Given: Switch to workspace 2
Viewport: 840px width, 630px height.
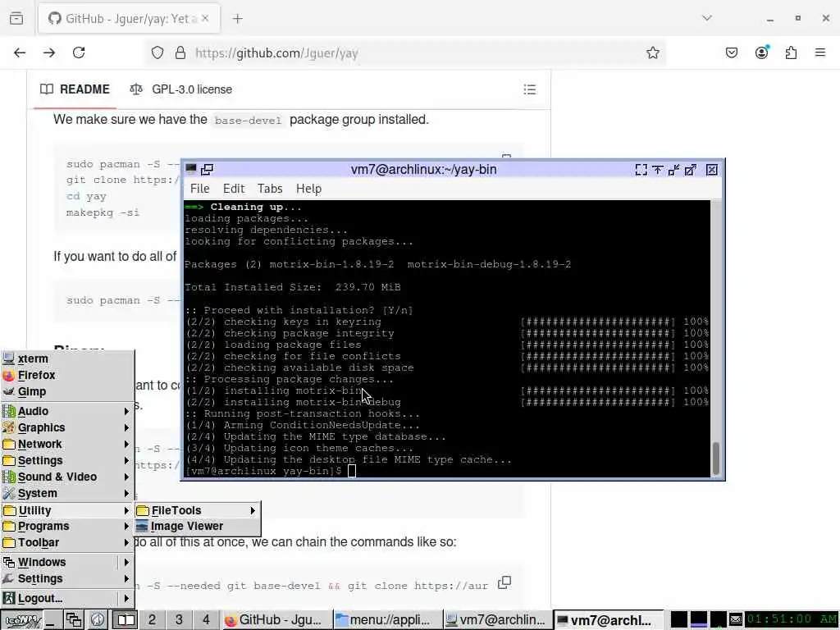Looking at the screenshot, I should [152, 620].
